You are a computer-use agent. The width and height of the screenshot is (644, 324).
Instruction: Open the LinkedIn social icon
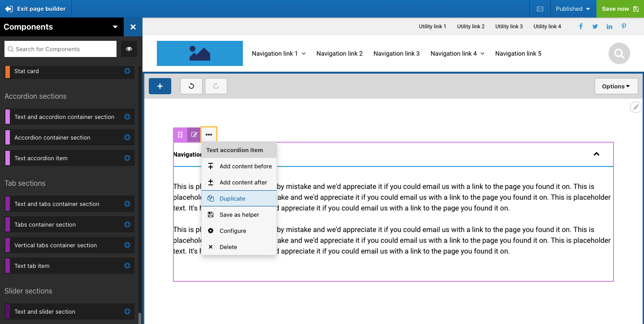[x=609, y=26]
